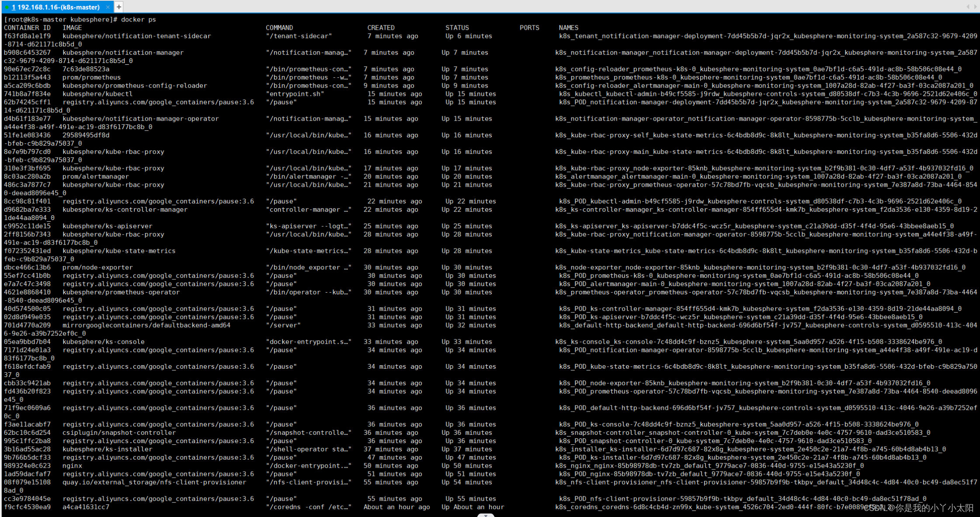
Task: Click the prom/prometheus image name
Action: click(x=91, y=77)
